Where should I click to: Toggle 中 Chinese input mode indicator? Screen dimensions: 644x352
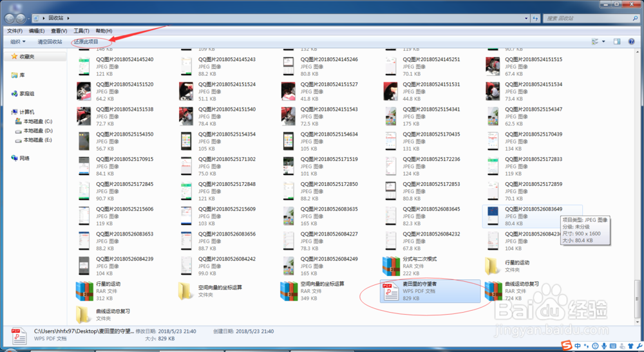578,346
